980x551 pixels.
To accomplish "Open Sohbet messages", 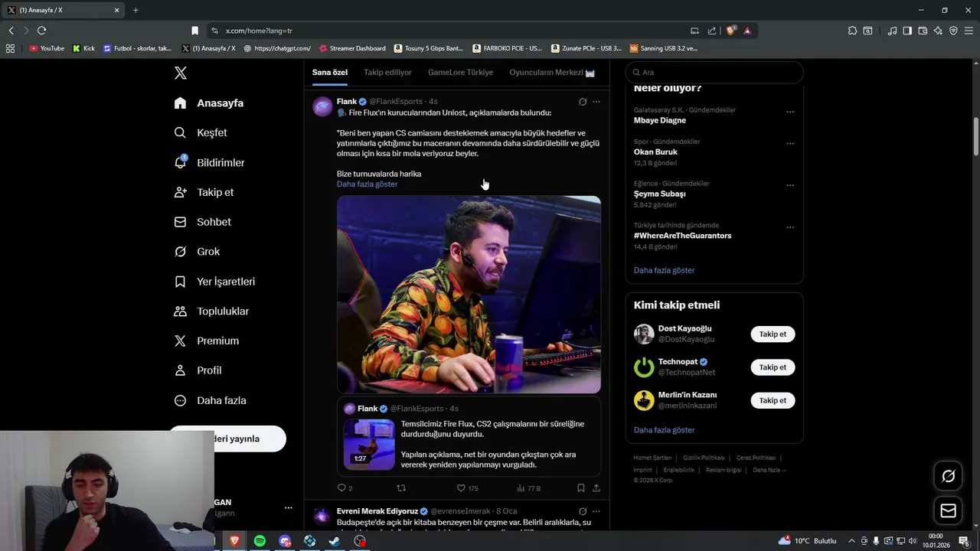I will click(x=202, y=222).
